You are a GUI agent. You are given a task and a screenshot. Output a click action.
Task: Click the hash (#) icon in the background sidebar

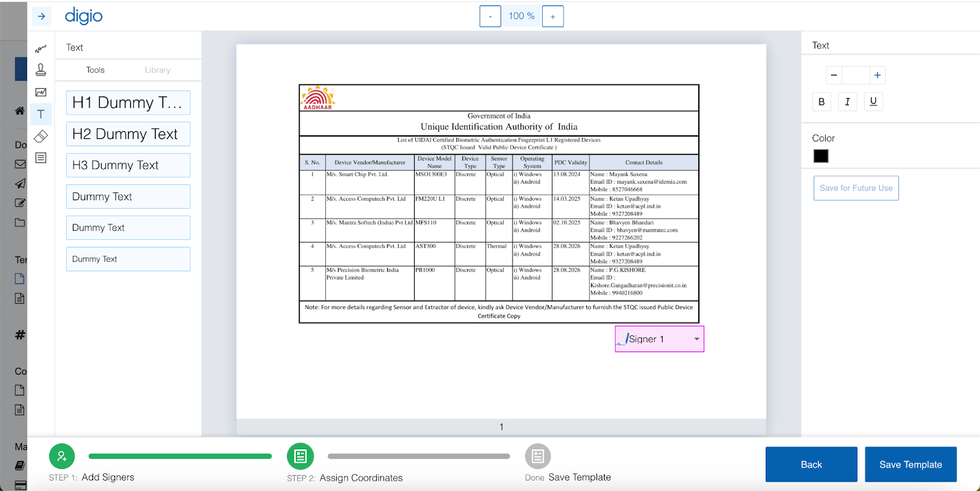(x=20, y=335)
